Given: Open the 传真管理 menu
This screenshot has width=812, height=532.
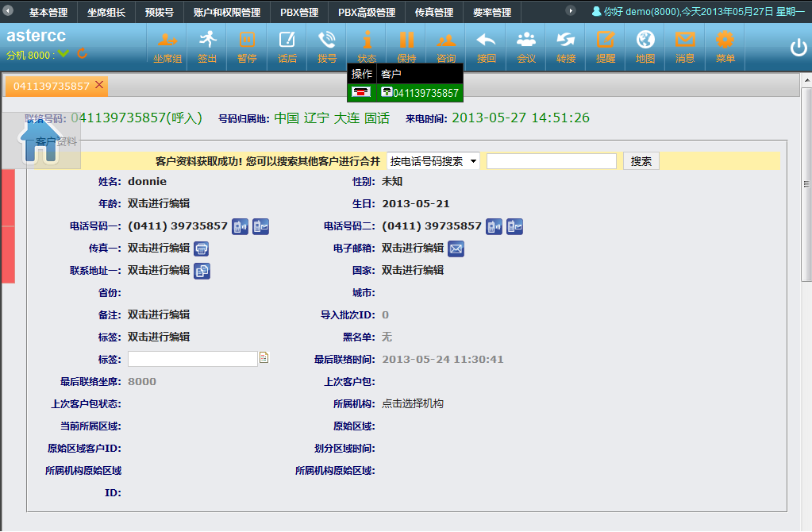Looking at the screenshot, I should pos(434,13).
